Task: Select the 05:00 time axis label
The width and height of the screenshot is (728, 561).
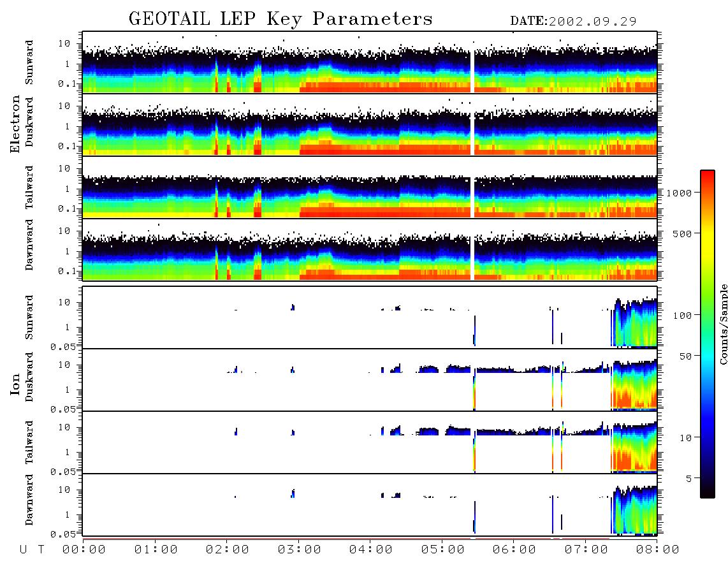Action: [442, 550]
